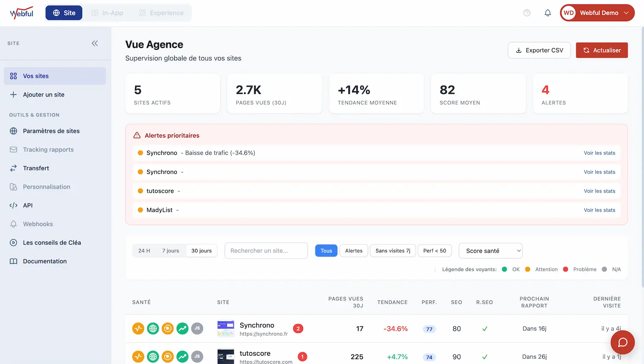The image size is (644, 364).
Task: Click the page vertical scrollbar
Action: point(642,157)
